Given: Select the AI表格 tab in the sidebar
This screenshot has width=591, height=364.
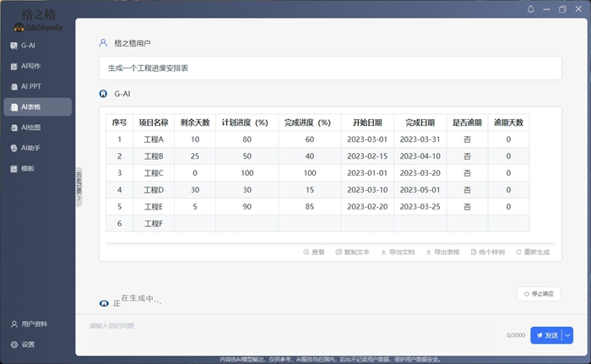Looking at the screenshot, I should click(x=36, y=106).
